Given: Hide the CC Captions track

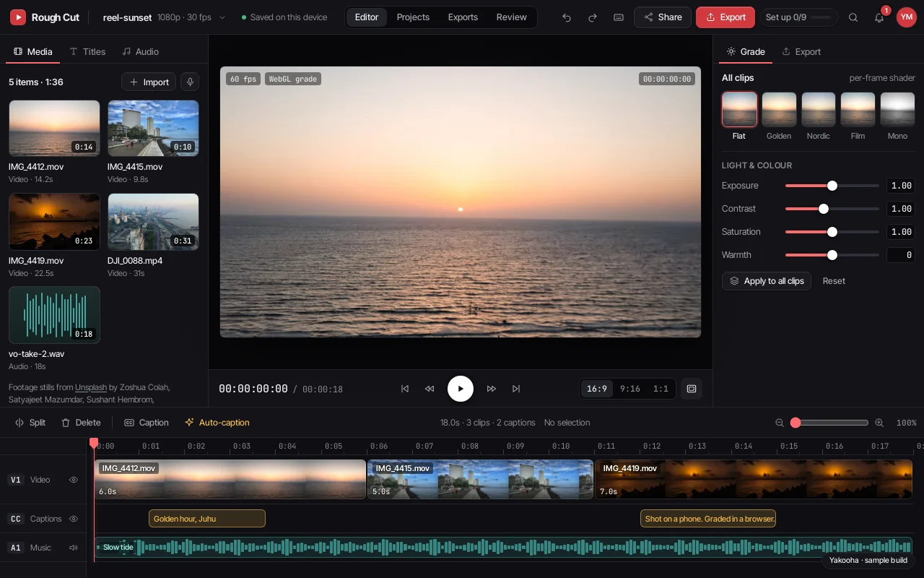Looking at the screenshot, I should point(74,519).
